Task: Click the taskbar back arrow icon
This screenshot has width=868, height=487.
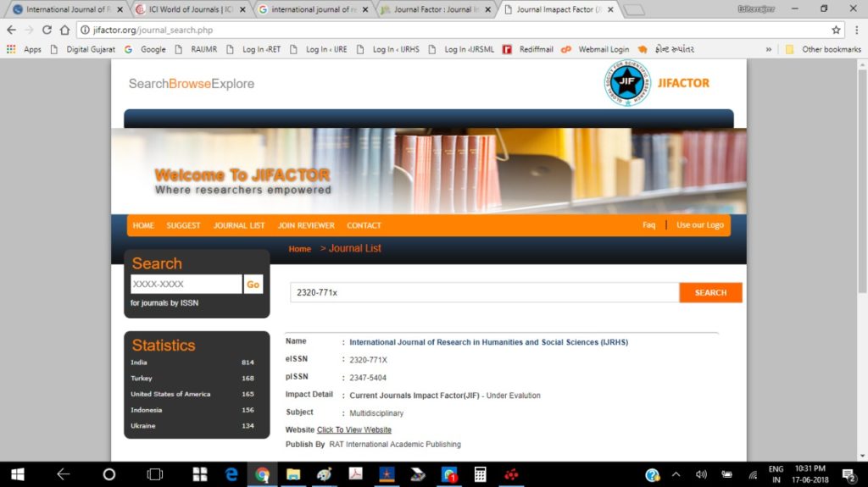Action: coord(63,474)
